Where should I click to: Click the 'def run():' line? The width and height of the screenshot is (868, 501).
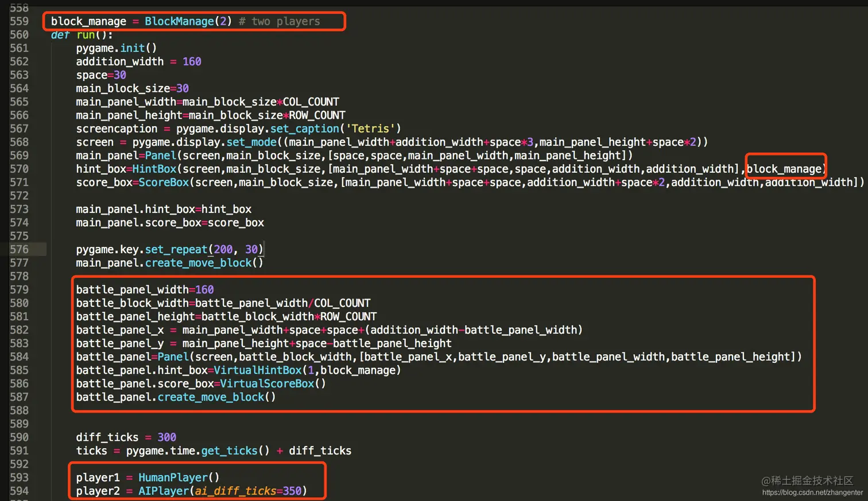(82, 35)
